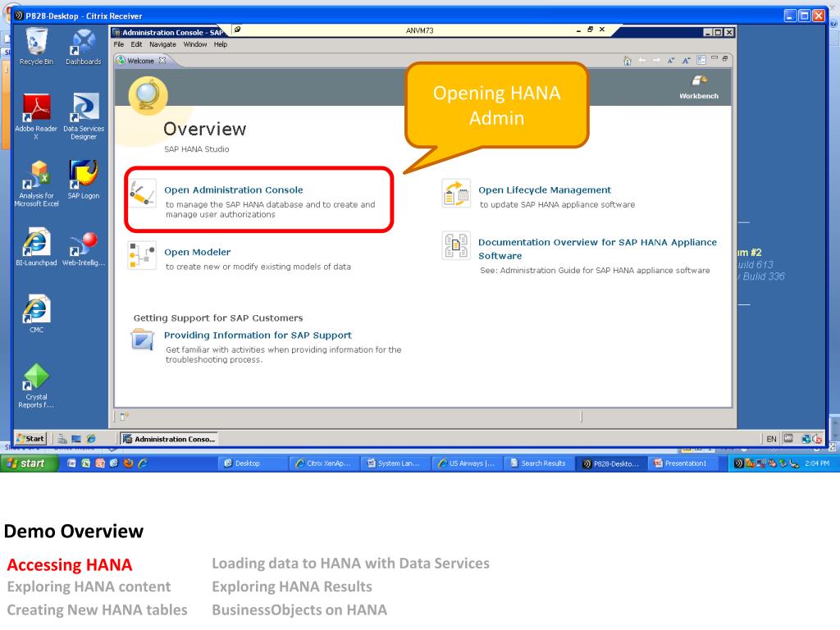Close the Welcome tab

(162, 60)
